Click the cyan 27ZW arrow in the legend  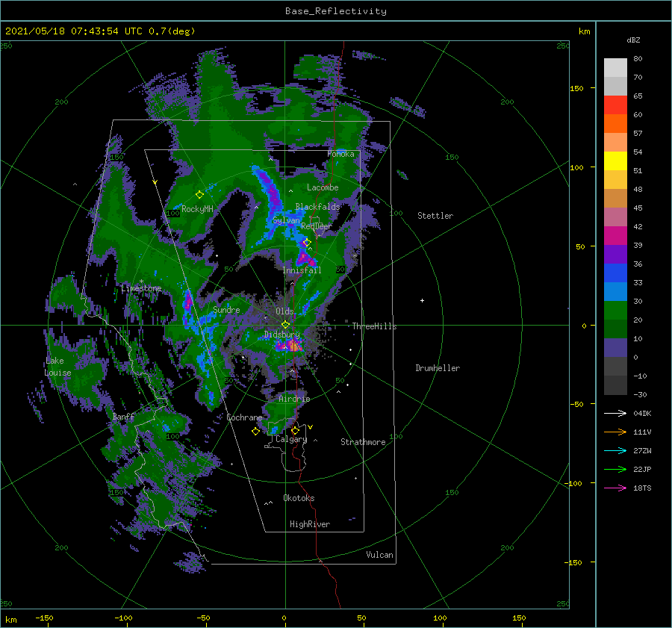(x=615, y=450)
